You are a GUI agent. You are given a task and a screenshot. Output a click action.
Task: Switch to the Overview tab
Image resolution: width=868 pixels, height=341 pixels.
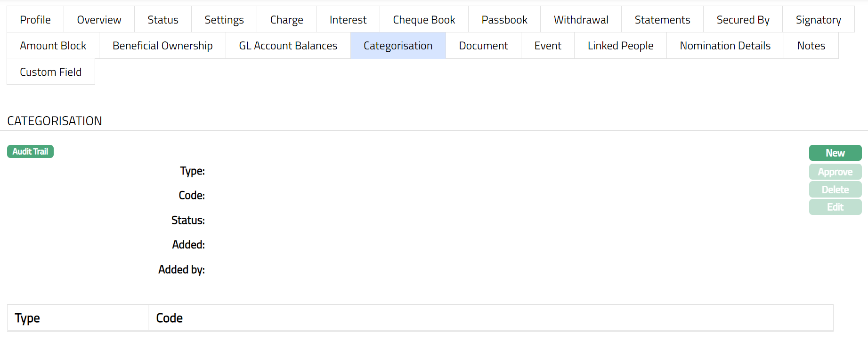tap(99, 20)
